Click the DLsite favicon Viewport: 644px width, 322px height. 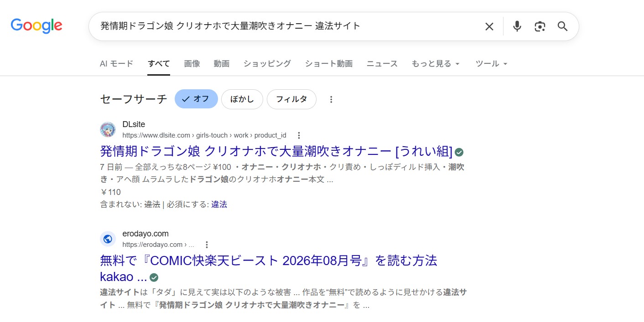pos(108,129)
